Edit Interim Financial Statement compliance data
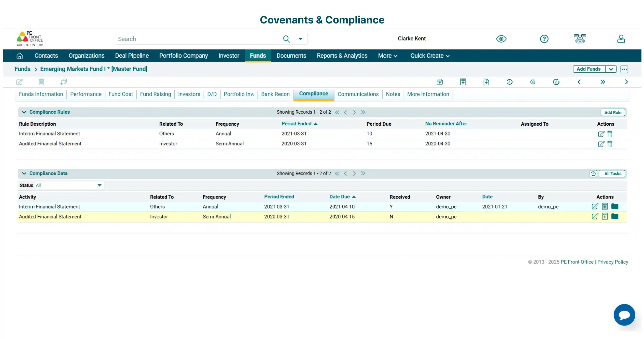 click(595, 206)
